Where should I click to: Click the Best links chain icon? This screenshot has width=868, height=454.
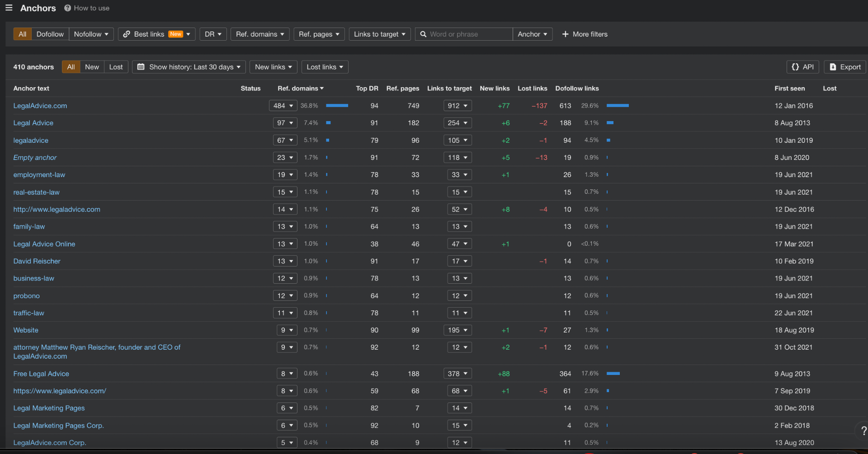click(x=127, y=34)
